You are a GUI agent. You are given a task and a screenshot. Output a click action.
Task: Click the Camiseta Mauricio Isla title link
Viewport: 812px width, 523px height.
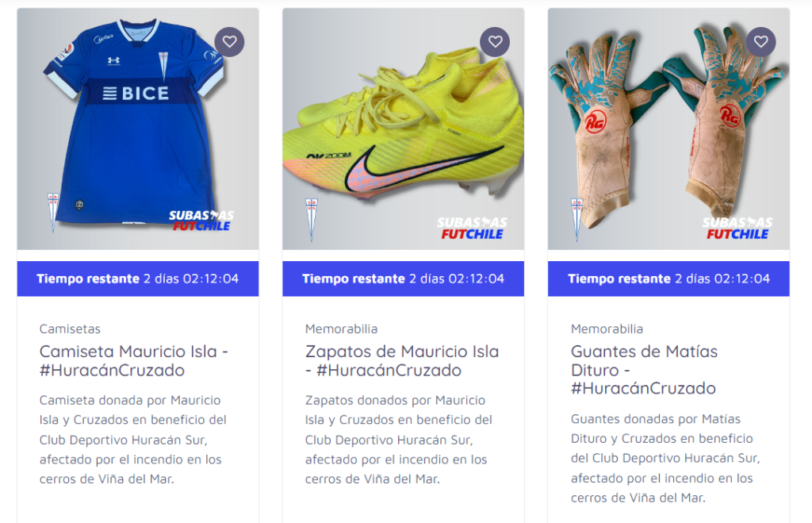[x=133, y=361]
